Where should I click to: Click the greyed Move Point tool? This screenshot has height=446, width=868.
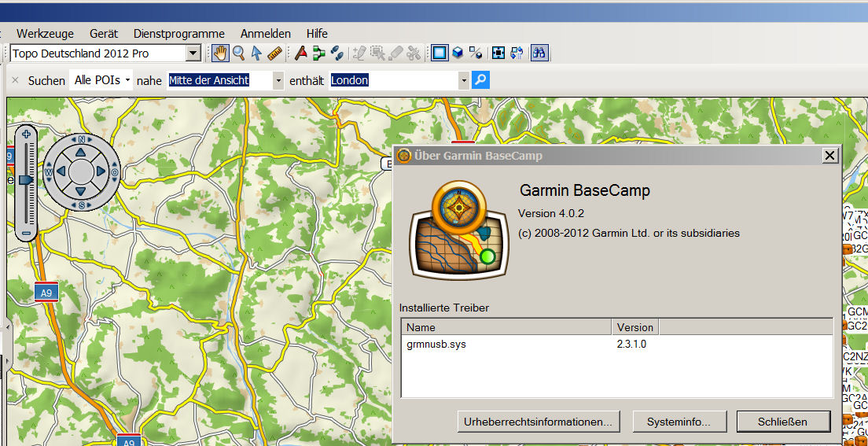point(377,53)
